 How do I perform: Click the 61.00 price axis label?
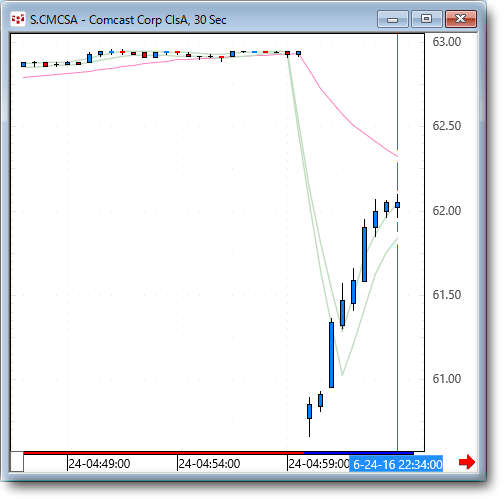(446, 379)
